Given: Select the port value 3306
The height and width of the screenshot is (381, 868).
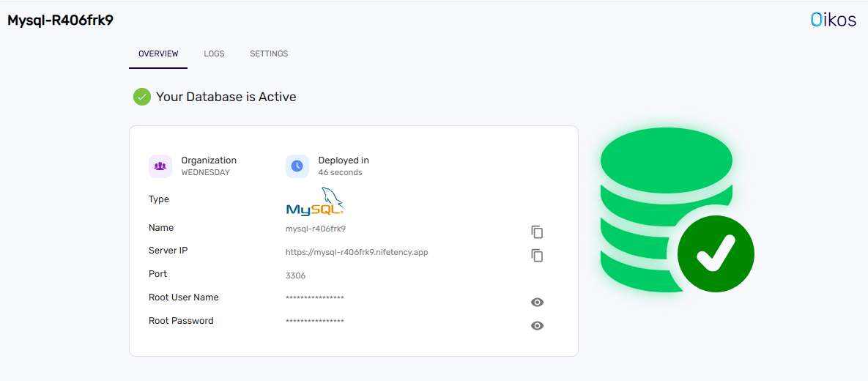Looking at the screenshot, I should (x=296, y=275).
